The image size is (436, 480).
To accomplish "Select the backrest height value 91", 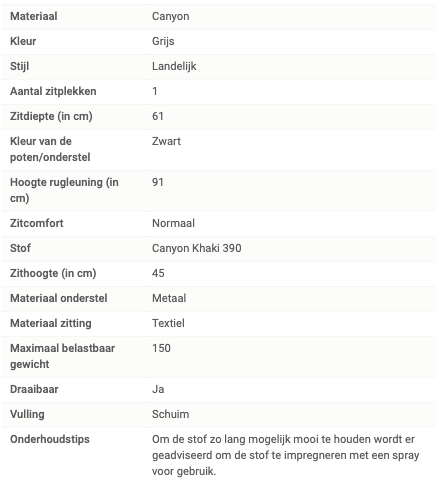I will tap(158, 182).
